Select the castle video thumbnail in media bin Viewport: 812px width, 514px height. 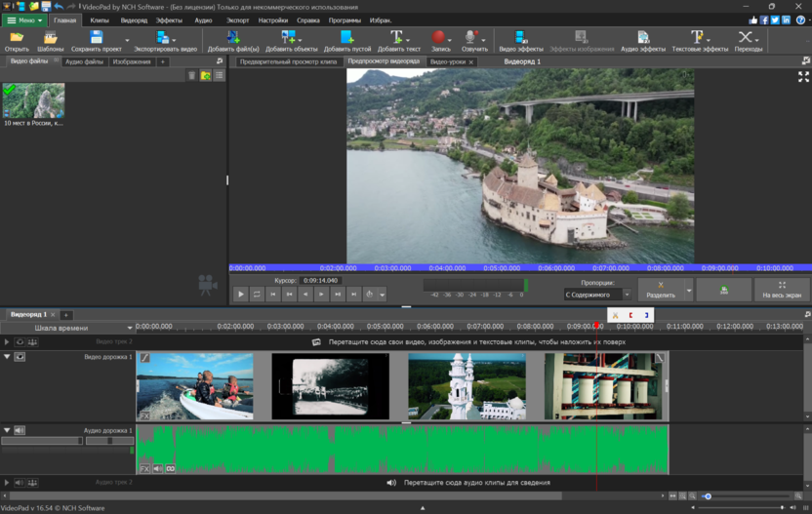[x=34, y=100]
